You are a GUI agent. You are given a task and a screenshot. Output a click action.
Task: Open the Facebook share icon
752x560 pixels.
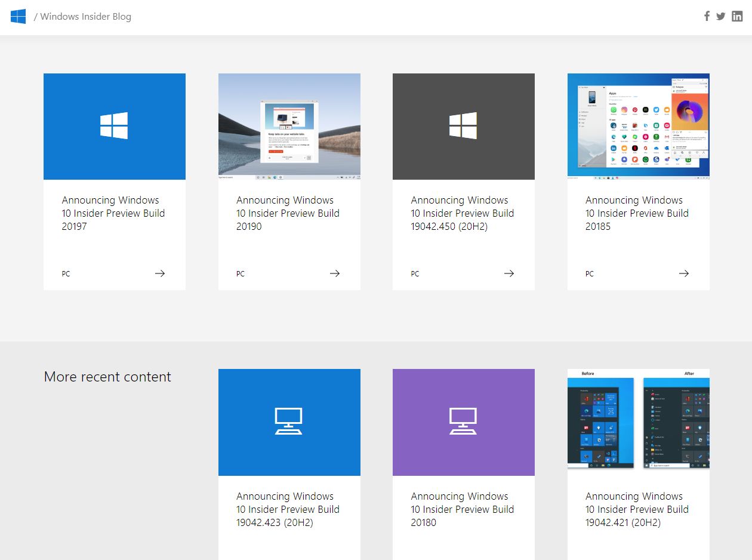pyautogui.click(x=707, y=16)
